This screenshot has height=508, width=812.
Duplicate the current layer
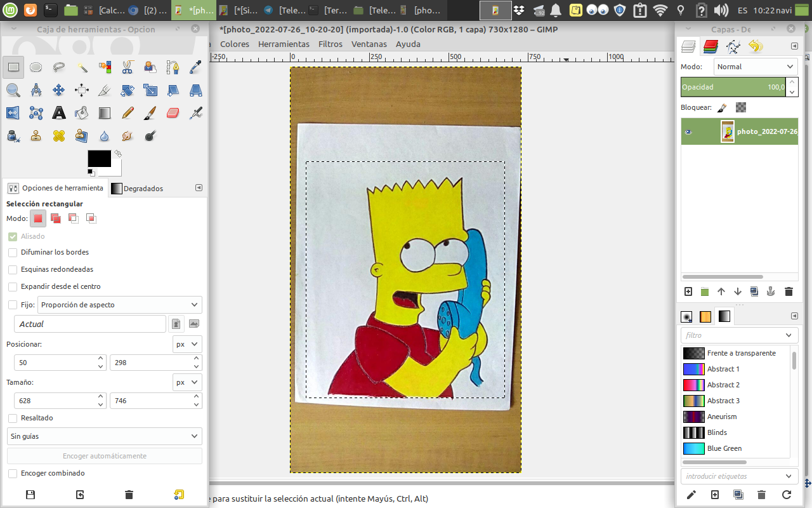click(x=754, y=291)
